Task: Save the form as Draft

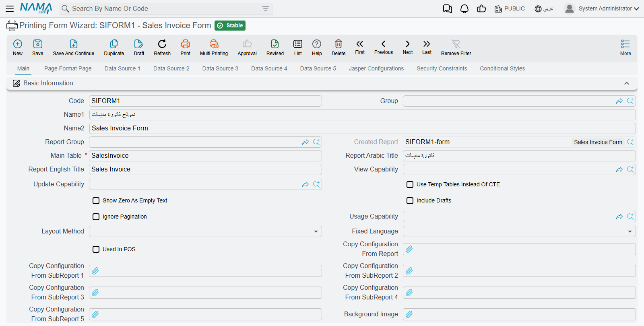Action: 139,47
